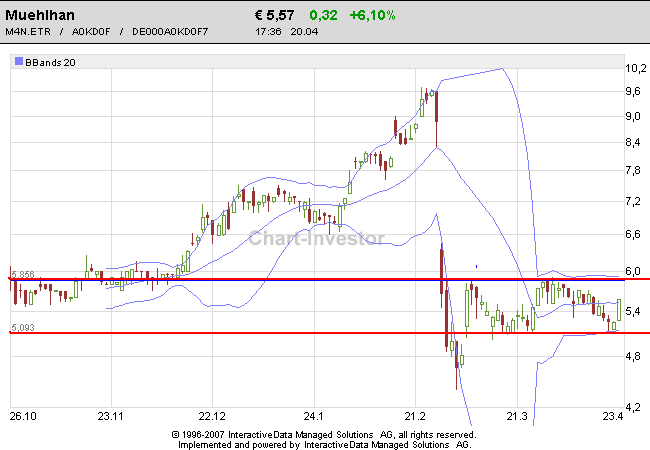Click the current price € 5,57
The image size is (650, 450).
(x=275, y=15)
